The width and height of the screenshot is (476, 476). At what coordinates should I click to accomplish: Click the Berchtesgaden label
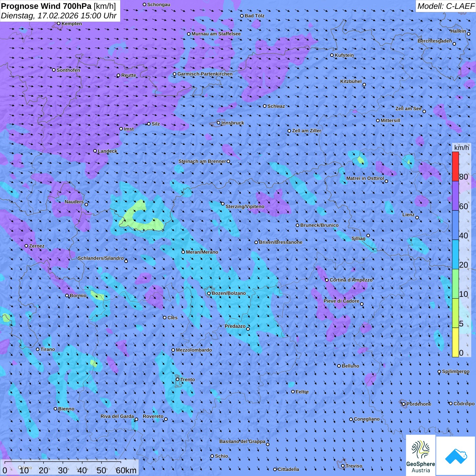click(435, 41)
